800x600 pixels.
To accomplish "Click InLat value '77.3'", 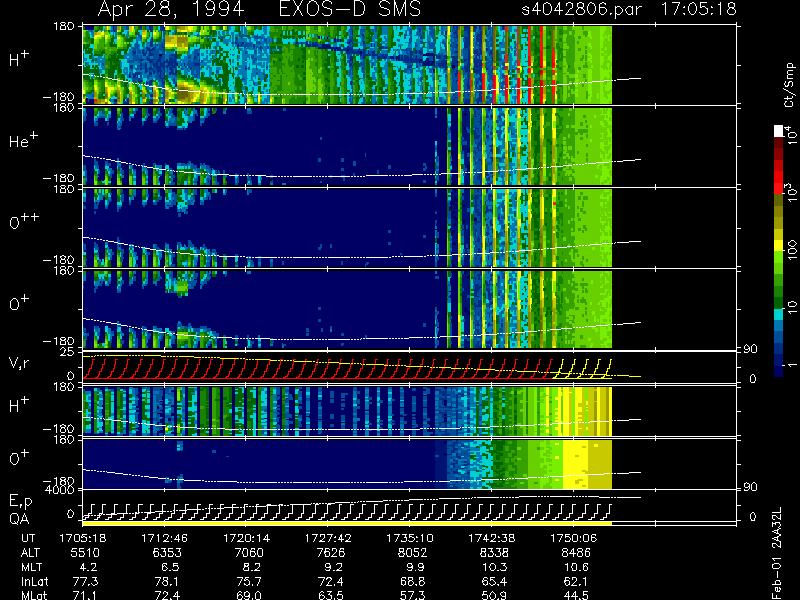I will 85,582.
